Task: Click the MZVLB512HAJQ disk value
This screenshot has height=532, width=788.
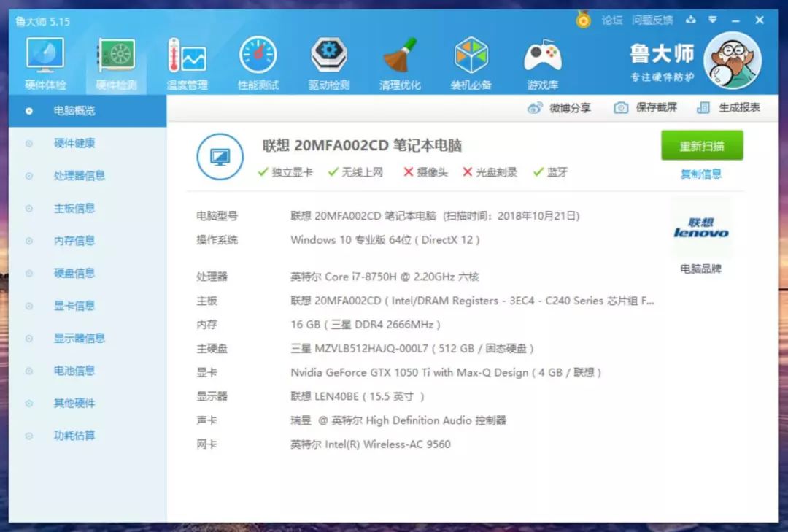Action: tap(412, 349)
